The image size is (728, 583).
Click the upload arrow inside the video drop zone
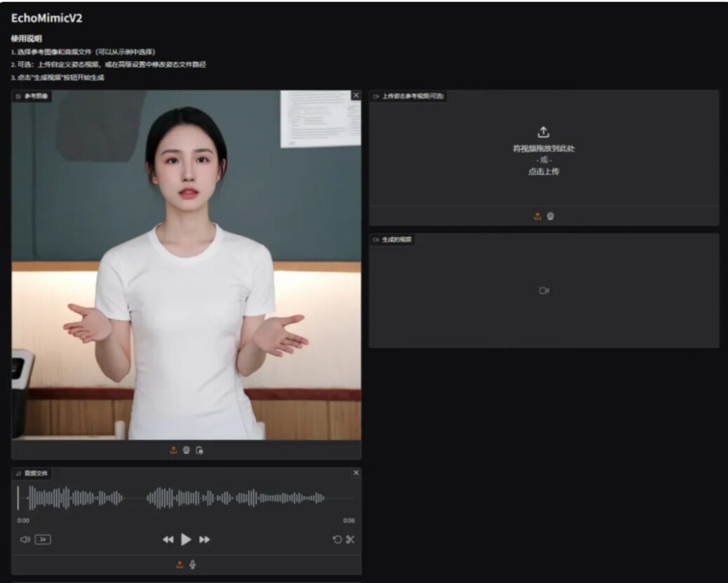tap(544, 131)
